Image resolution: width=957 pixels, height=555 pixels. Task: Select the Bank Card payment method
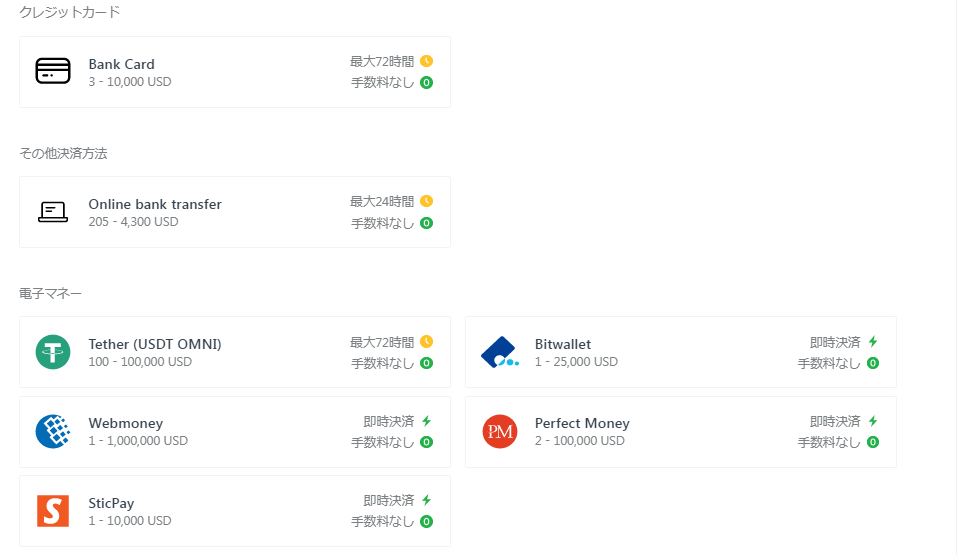point(235,72)
